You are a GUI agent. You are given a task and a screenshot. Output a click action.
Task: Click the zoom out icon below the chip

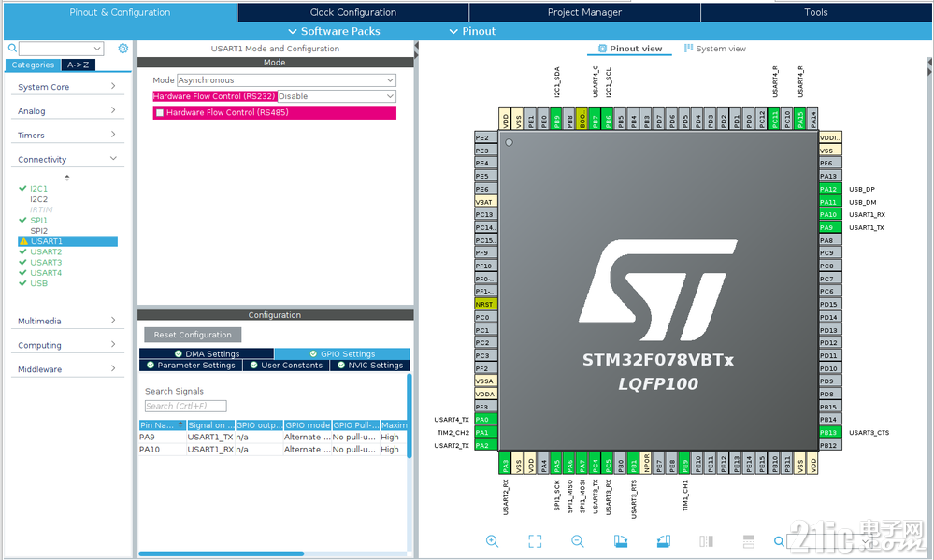(577, 541)
